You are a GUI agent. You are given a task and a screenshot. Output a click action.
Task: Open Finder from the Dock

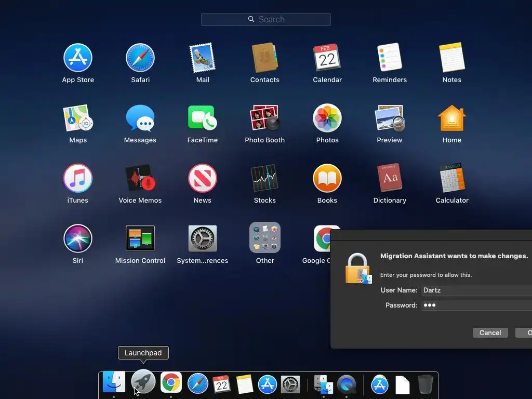(114, 382)
